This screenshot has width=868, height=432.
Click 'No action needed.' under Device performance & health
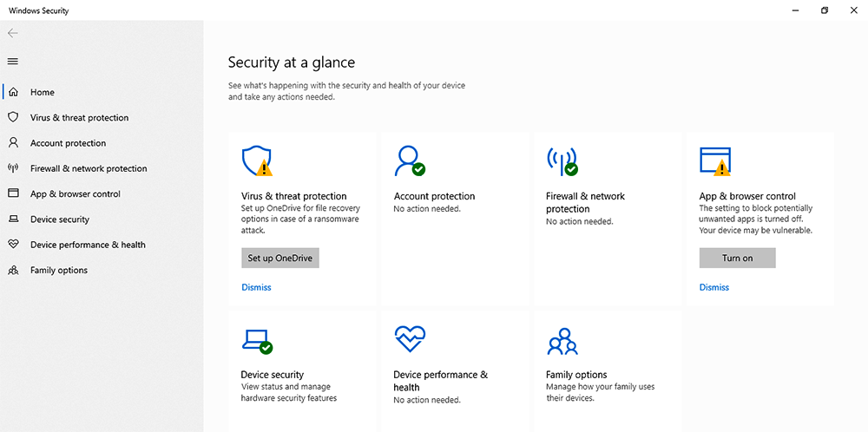pyautogui.click(x=427, y=399)
